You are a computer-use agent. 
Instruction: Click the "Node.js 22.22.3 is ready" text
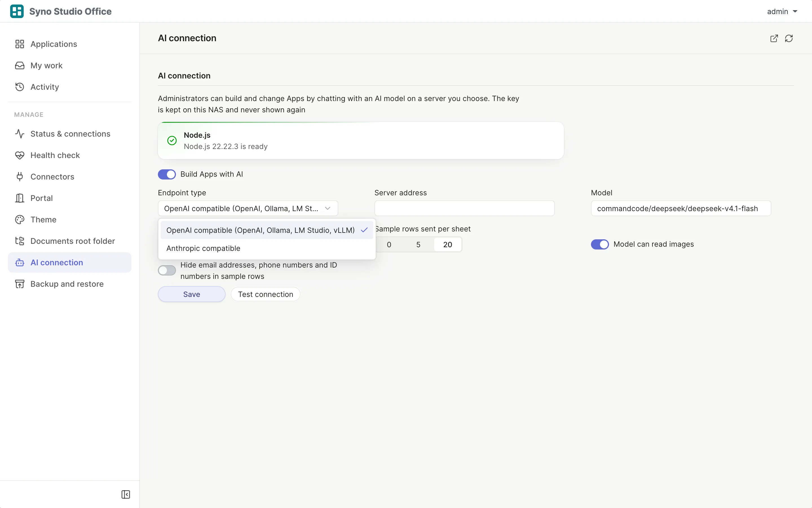tap(226, 146)
